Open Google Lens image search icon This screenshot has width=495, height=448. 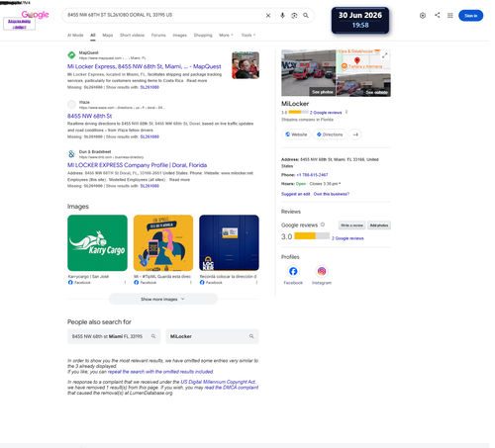294,16
